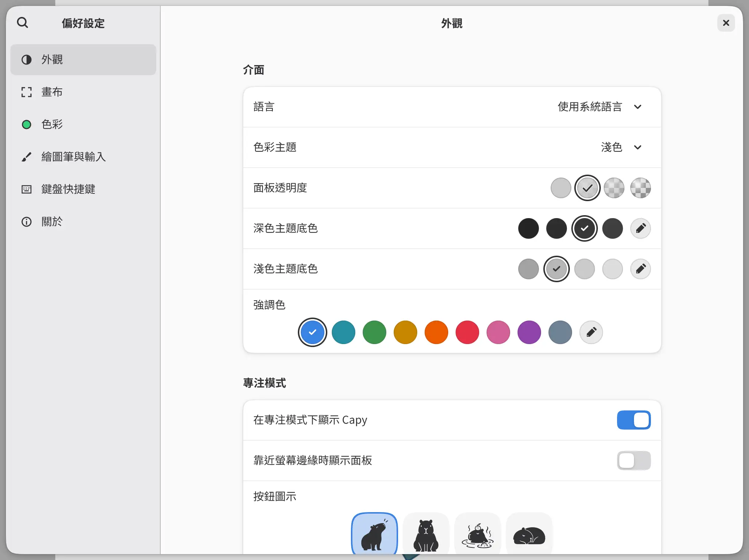
Task: Select the teal accent color
Action: click(x=344, y=332)
